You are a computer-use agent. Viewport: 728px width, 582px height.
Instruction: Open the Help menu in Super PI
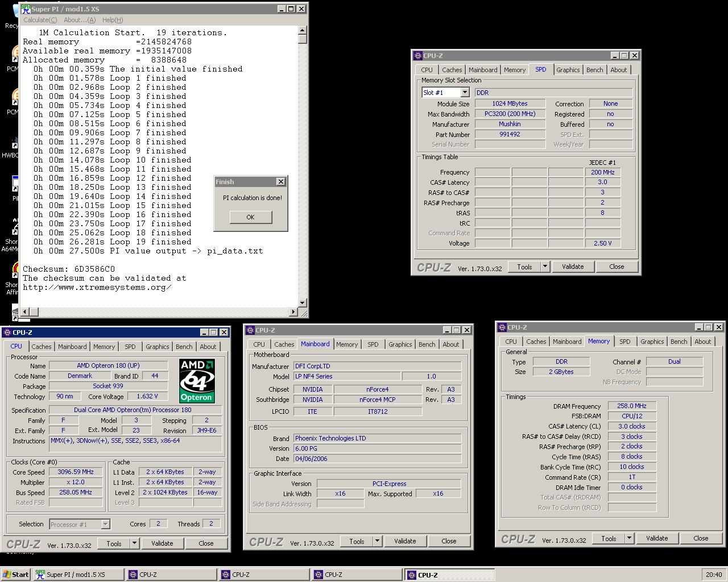click(113, 20)
